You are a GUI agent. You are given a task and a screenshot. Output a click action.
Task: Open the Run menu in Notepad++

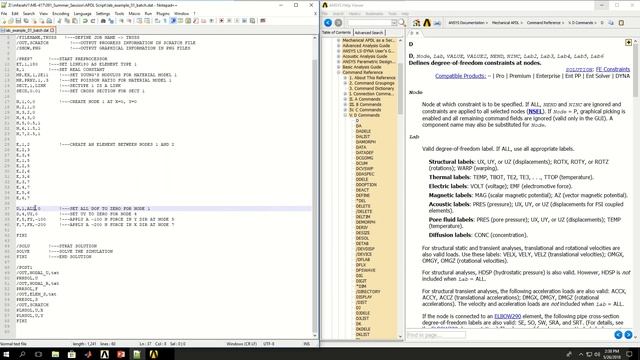point(148,13)
